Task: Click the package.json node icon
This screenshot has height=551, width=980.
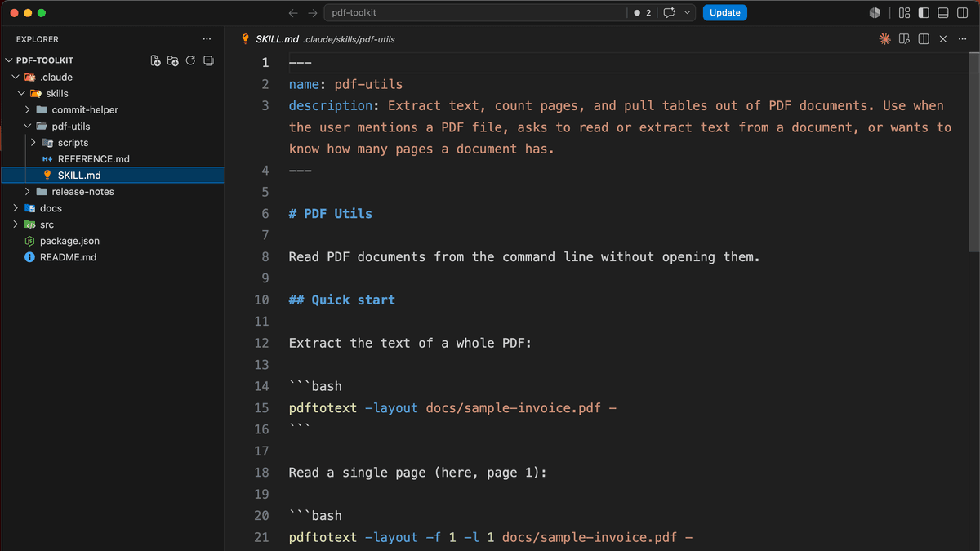Action: (29, 241)
